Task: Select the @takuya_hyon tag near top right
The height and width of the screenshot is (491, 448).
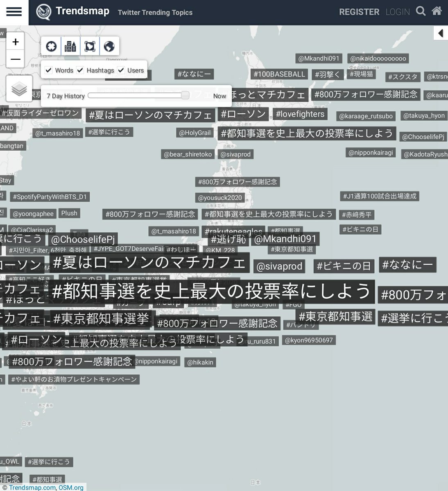Action: [x=424, y=116]
